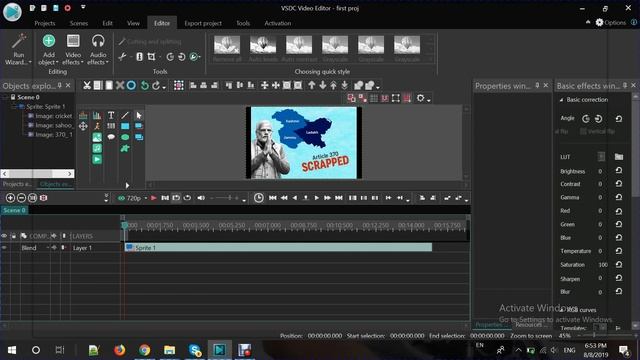Open Firefox from the Windows taskbar
The height and width of the screenshot is (360, 640).
click(120, 350)
